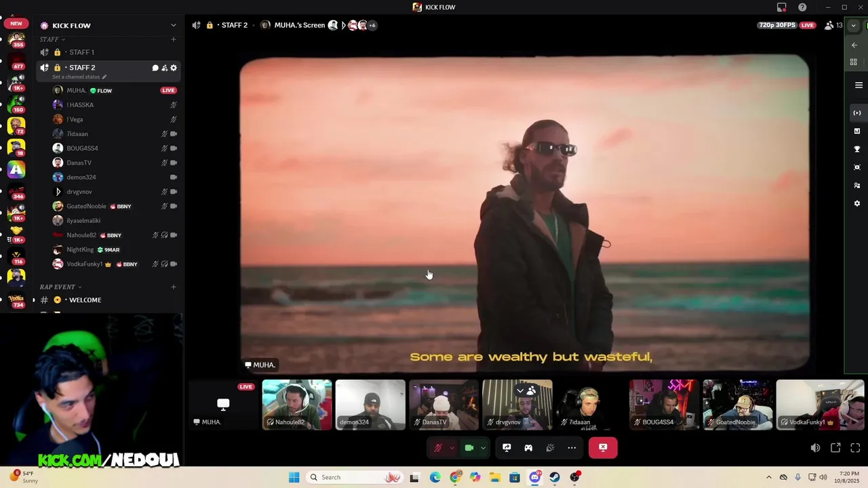Open the settings gear in right sidebar
868x488 pixels.
point(857,203)
